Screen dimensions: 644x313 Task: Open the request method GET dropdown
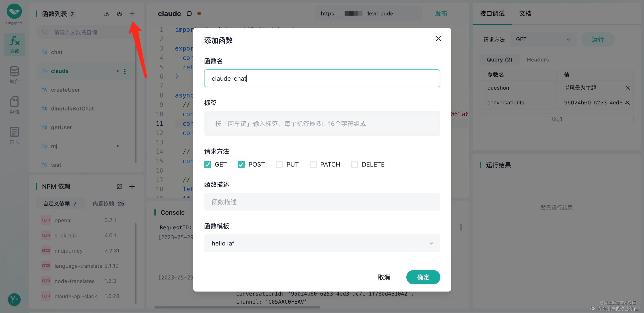(544, 39)
